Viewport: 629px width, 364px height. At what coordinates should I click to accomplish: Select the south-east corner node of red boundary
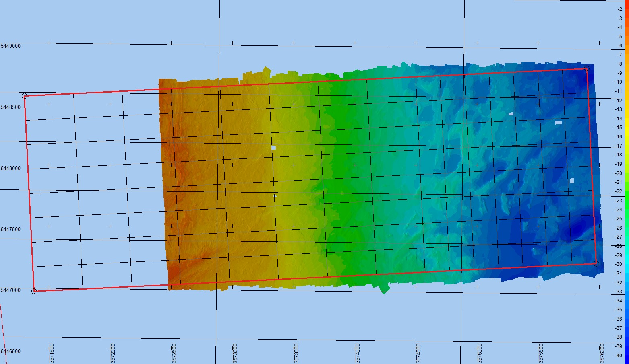pos(596,264)
